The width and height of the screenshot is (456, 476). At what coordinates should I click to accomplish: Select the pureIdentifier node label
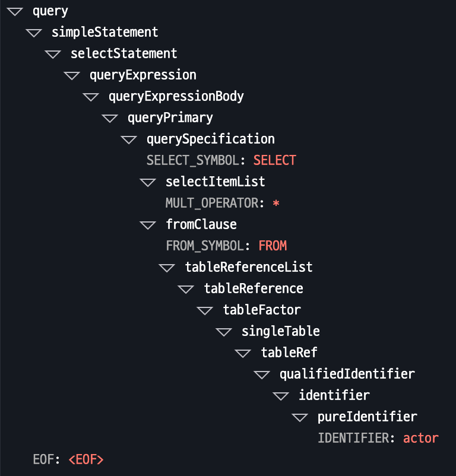coord(367,417)
